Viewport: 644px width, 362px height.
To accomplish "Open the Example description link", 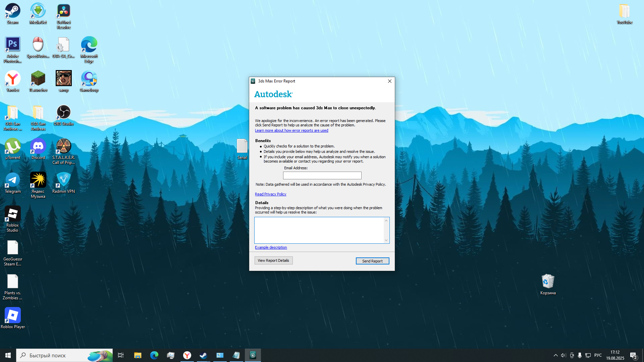I will click(x=271, y=247).
